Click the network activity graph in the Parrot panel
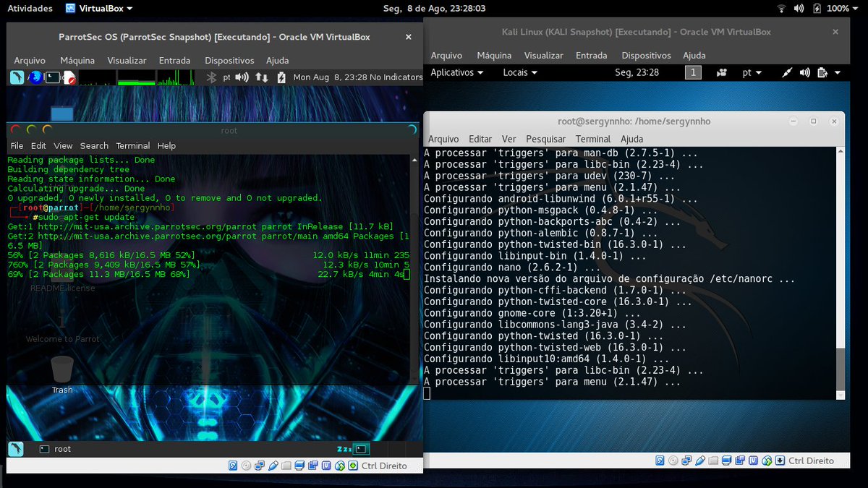Screen dimensions: 868x488 pos(176,77)
